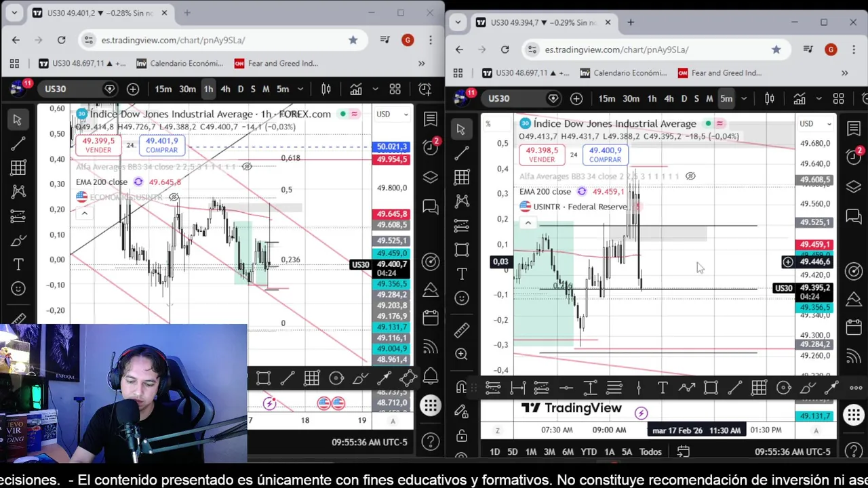Open the USD currency dropdown in right window
The image size is (868, 488).
click(816, 123)
